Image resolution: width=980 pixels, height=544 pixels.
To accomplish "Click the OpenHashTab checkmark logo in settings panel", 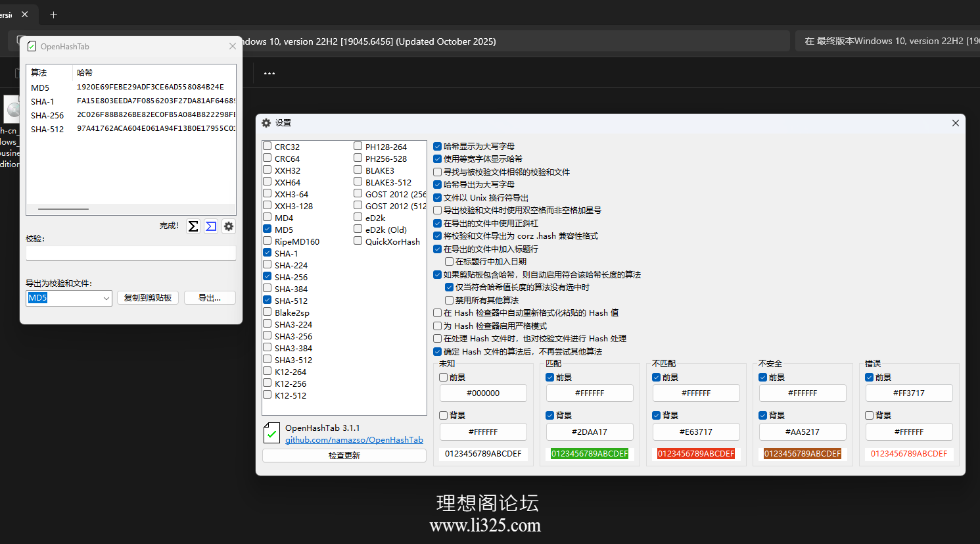I will click(x=271, y=432).
